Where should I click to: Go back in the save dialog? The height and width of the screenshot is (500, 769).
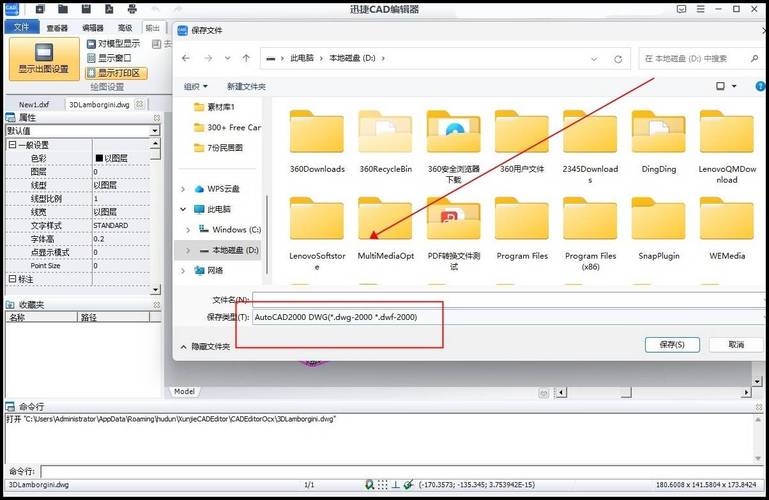click(x=186, y=58)
